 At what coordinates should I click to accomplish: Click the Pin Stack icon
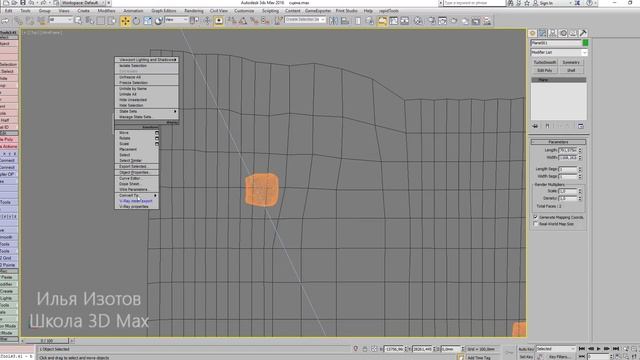[x=535, y=126]
